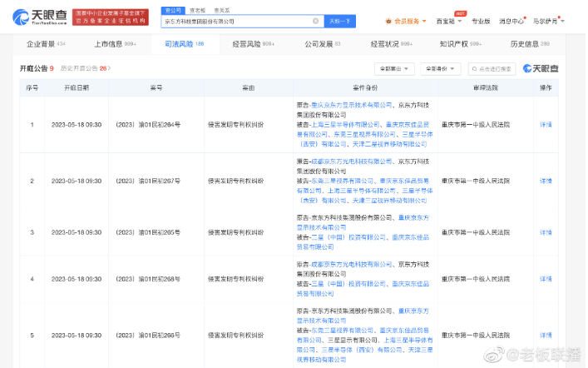This screenshot has height=368, width=588.
Task: Expand the 全部身份 filter dropdown
Action: (x=440, y=69)
